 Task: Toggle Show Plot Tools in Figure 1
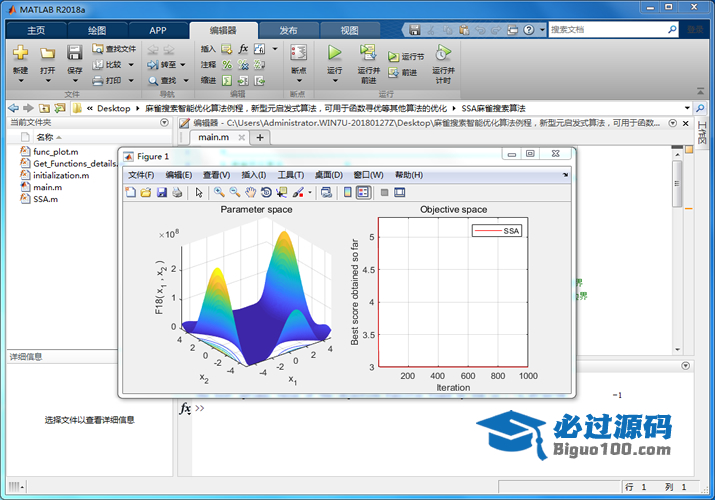click(x=399, y=192)
